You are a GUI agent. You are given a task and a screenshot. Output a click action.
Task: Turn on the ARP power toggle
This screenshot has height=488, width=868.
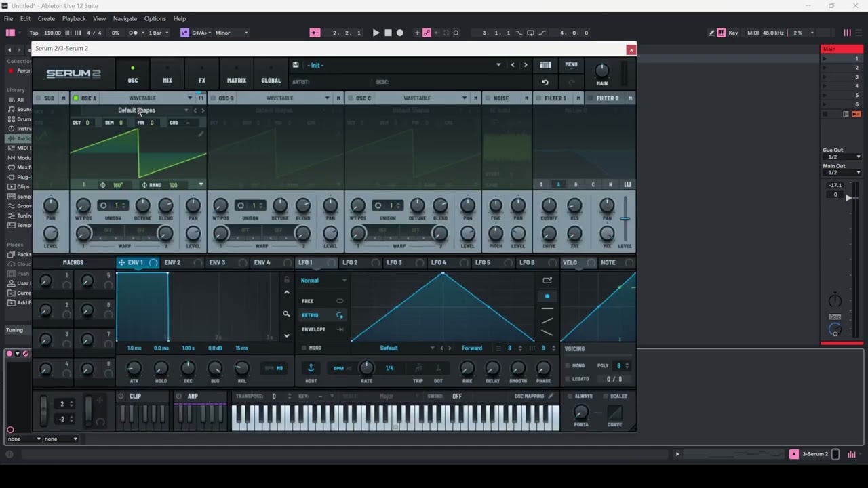179,396
